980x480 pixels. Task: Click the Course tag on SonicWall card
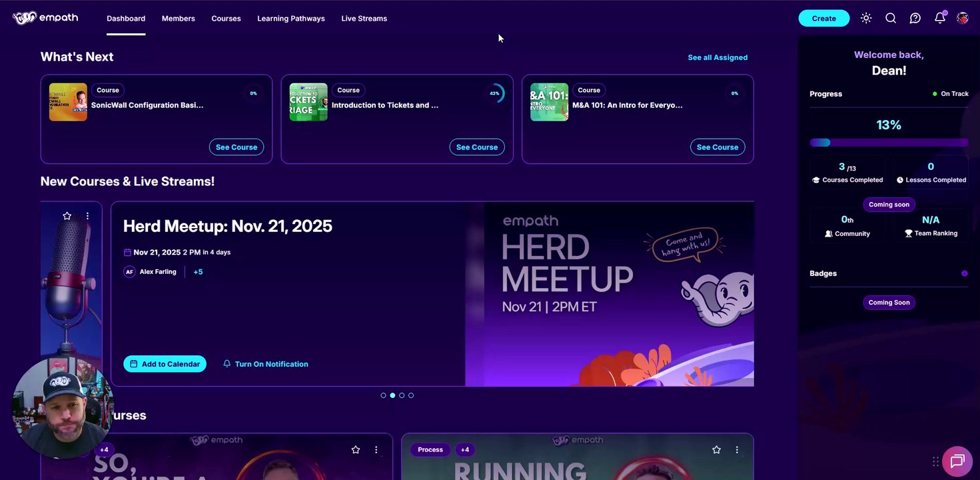click(x=108, y=90)
